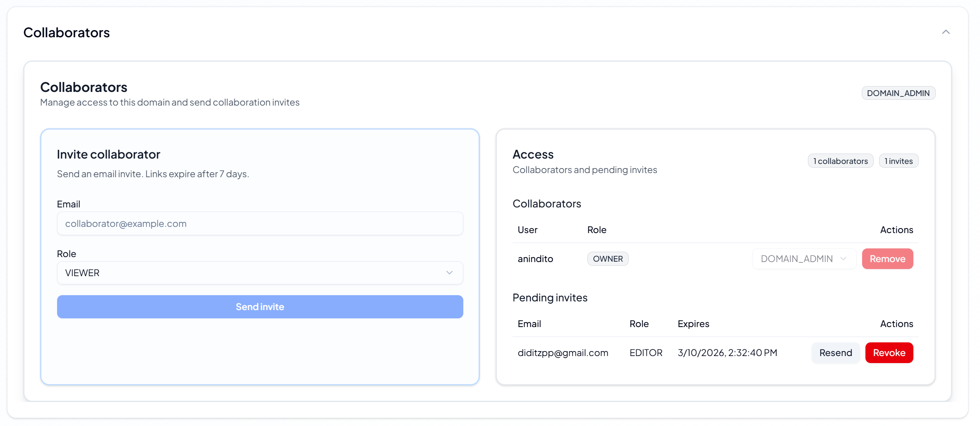Image resolution: width=980 pixels, height=426 pixels.
Task: Click the '1 collaborators' count badge
Action: coord(840,161)
